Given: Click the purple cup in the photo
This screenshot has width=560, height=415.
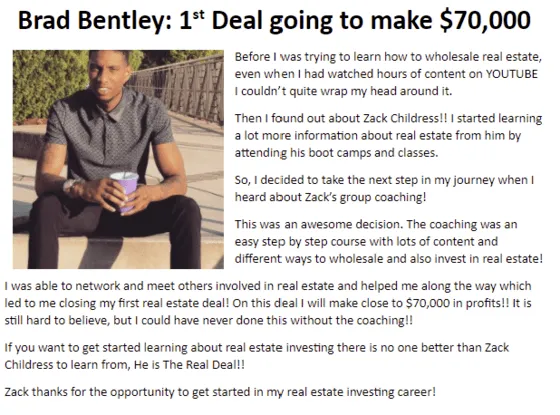Looking at the screenshot, I should coord(125,192).
